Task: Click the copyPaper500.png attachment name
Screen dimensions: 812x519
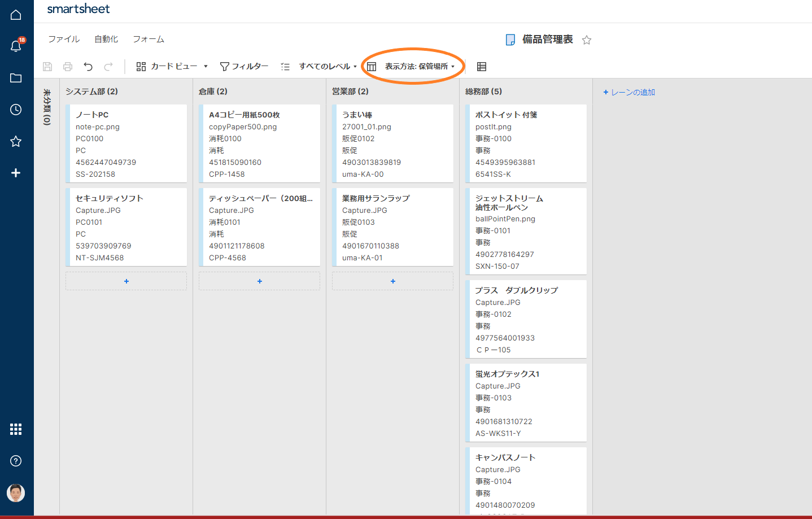Action: [243, 127]
